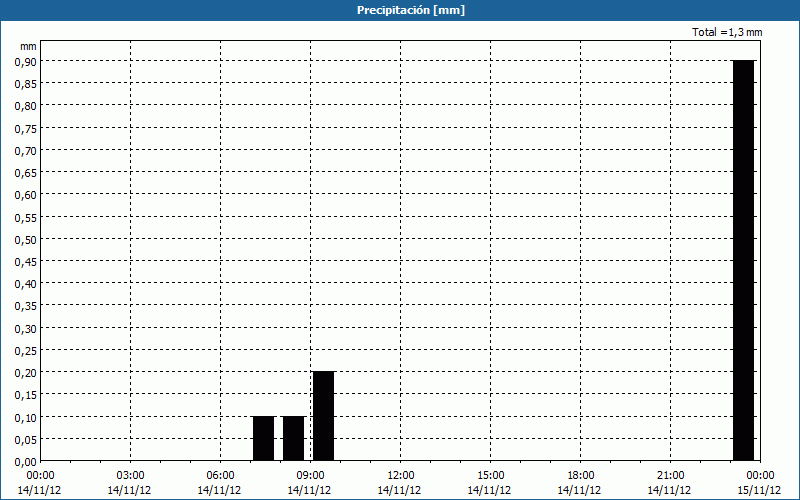The image size is (800, 500).
Task: Click the 0,25 y-axis value
Action: pyautogui.click(x=26, y=351)
